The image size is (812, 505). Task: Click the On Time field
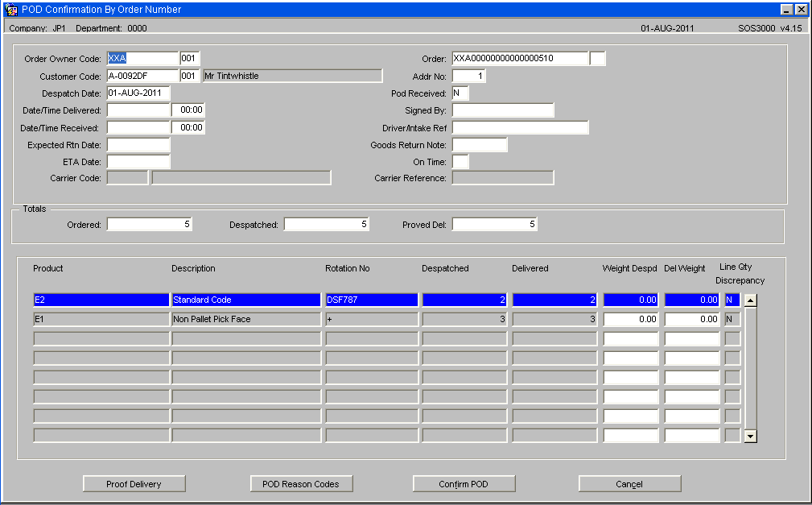[460, 162]
